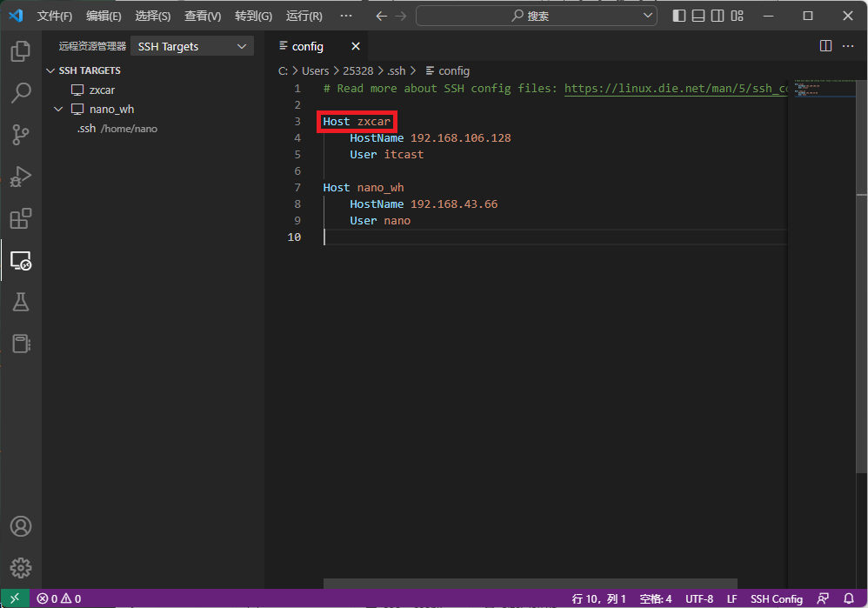Viewport: 868px width, 608px height.
Task: Collapse the nano_wh host tree item
Action: (58, 110)
